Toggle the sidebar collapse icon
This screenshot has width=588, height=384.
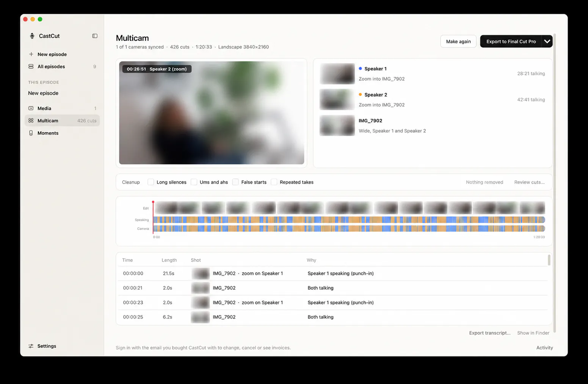[x=95, y=36]
